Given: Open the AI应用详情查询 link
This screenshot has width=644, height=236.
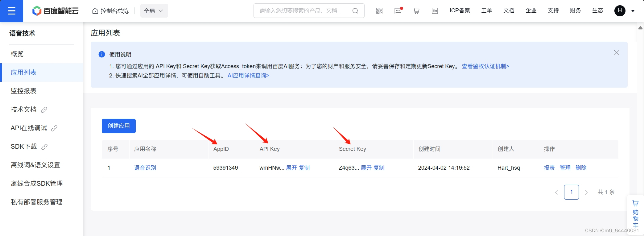Looking at the screenshot, I should [248, 76].
